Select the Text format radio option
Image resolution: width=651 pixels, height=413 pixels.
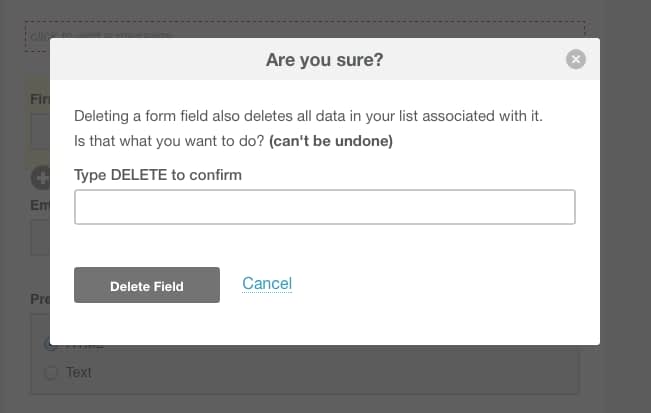[51, 373]
